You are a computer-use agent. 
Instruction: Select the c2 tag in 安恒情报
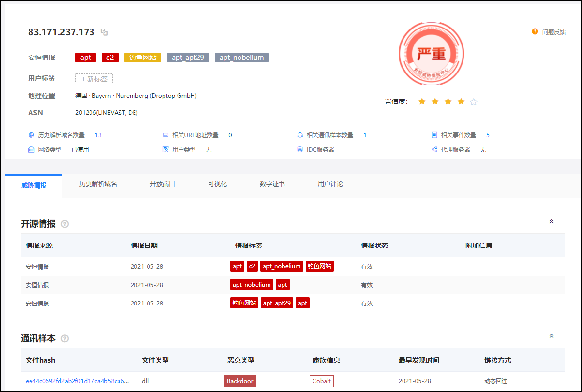110,58
